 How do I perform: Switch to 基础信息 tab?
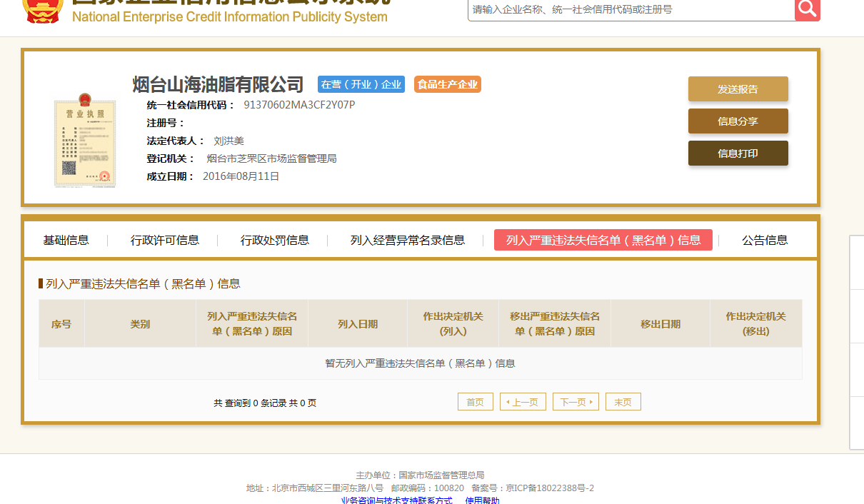tap(66, 241)
